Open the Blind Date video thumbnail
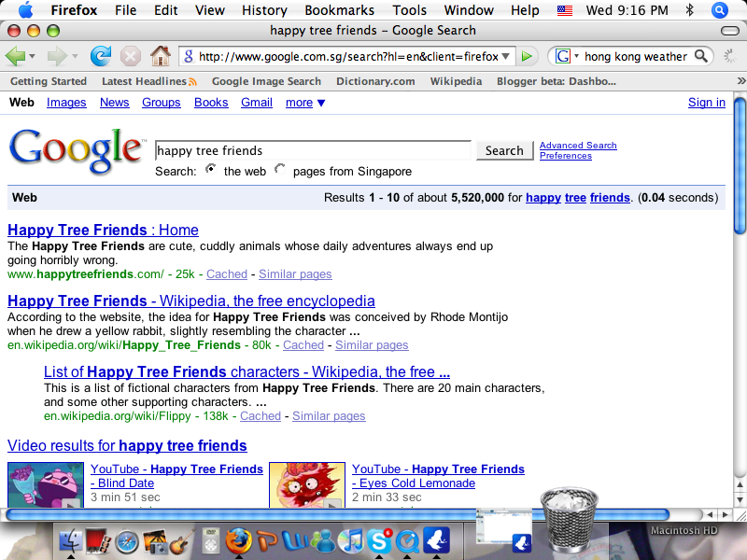This screenshot has width=747, height=560. (x=46, y=484)
